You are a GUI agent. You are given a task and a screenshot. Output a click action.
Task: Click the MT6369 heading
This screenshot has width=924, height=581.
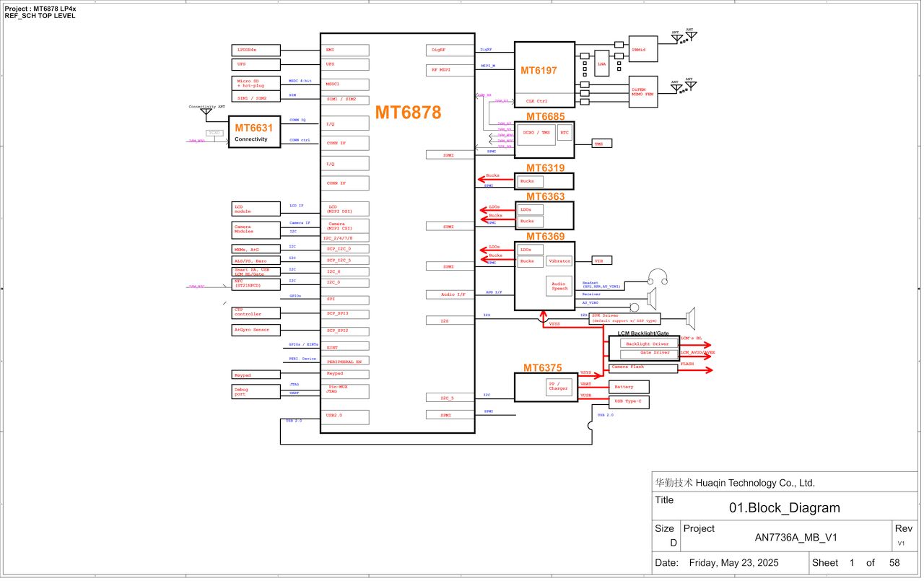click(546, 236)
